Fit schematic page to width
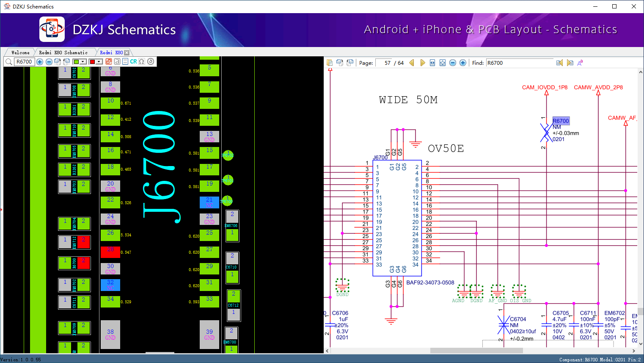The width and height of the screenshot is (644, 363). [432, 63]
